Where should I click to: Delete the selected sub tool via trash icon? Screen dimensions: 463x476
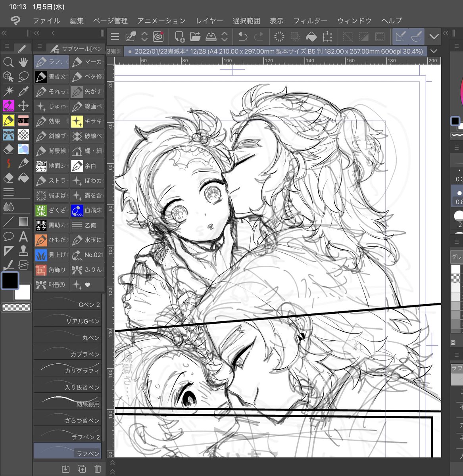point(98,469)
